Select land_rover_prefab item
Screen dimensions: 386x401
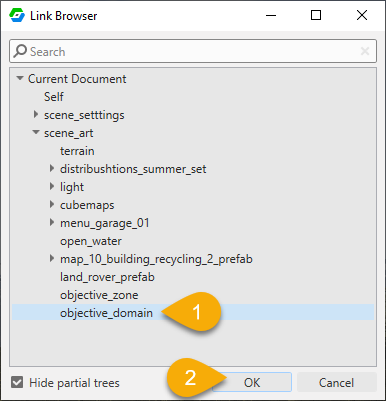click(107, 277)
